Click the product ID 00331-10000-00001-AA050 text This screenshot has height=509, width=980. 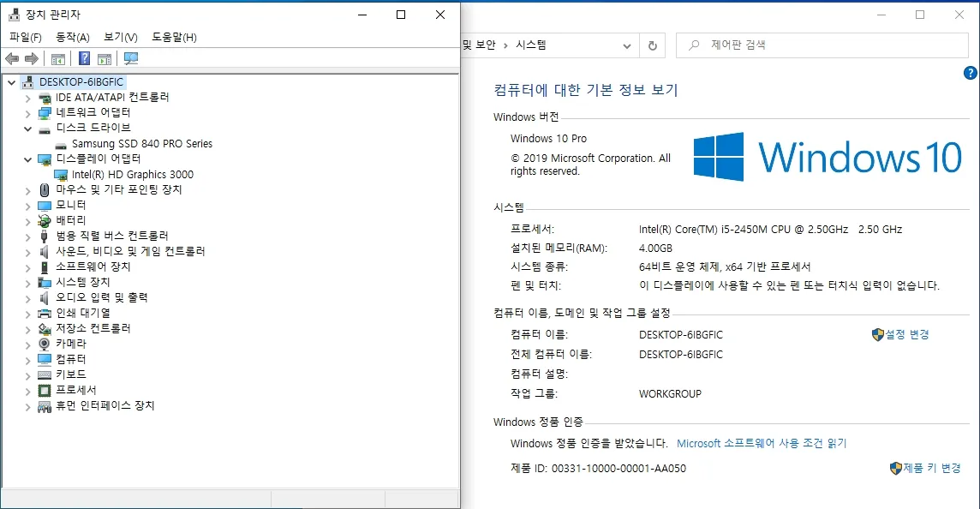pos(618,469)
